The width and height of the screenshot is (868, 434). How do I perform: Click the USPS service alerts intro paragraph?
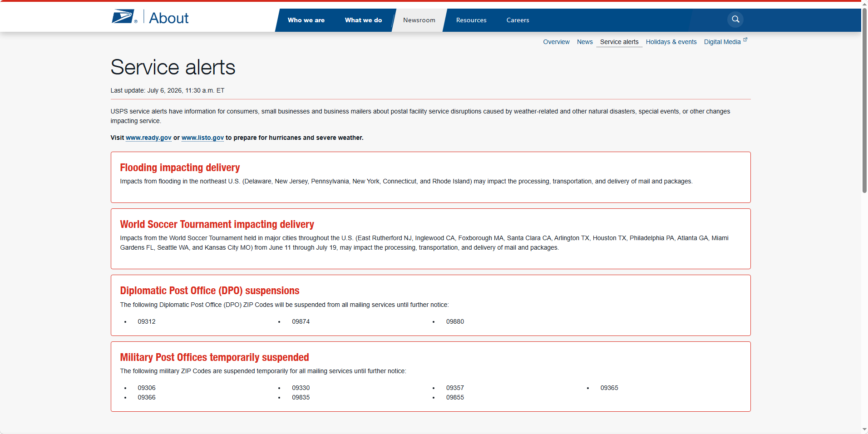[x=420, y=116]
